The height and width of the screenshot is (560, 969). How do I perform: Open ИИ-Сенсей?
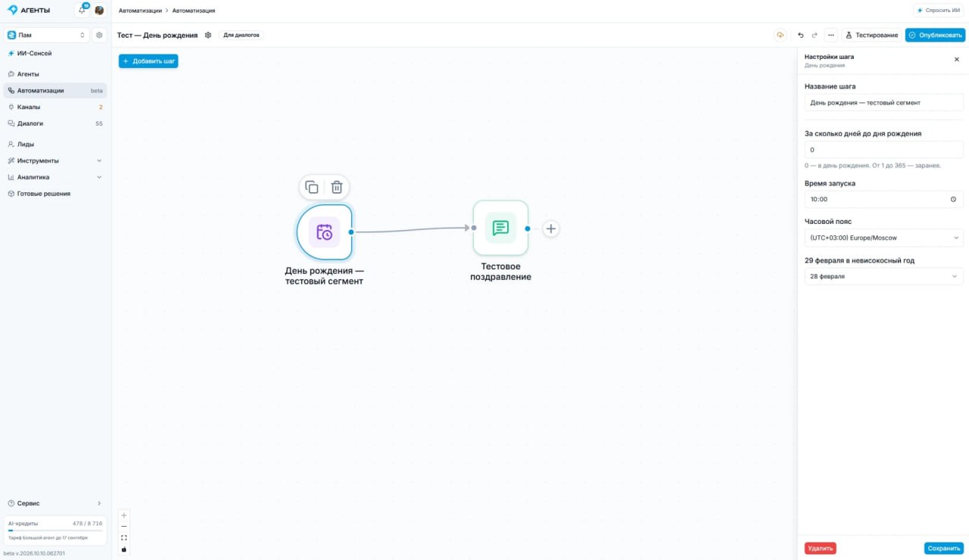pos(55,54)
